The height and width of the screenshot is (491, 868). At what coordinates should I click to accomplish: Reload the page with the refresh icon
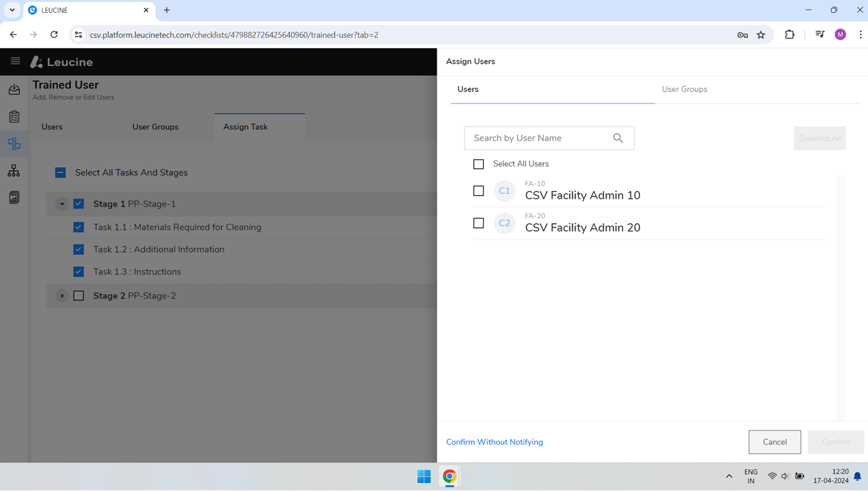tap(54, 35)
